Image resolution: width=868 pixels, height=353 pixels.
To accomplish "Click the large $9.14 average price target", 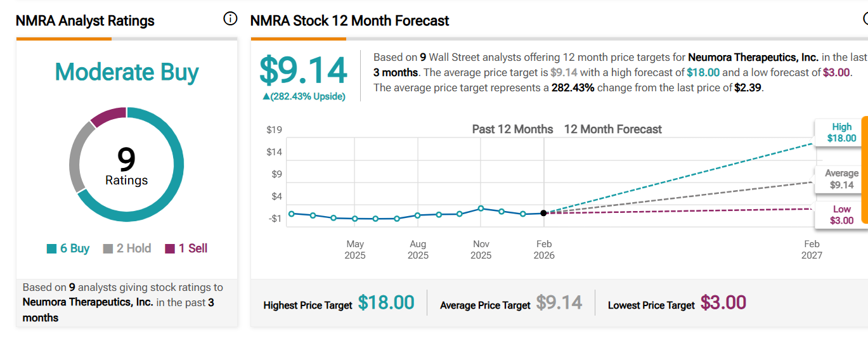I will [304, 70].
